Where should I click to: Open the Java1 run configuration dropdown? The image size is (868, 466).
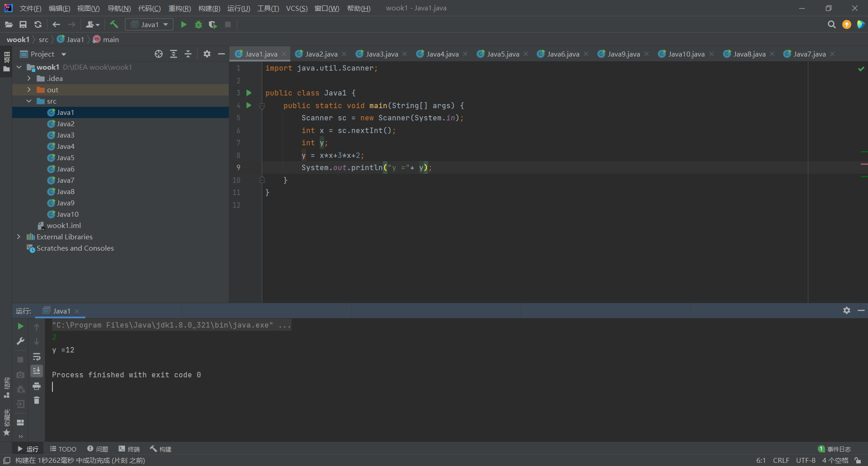pyautogui.click(x=150, y=24)
